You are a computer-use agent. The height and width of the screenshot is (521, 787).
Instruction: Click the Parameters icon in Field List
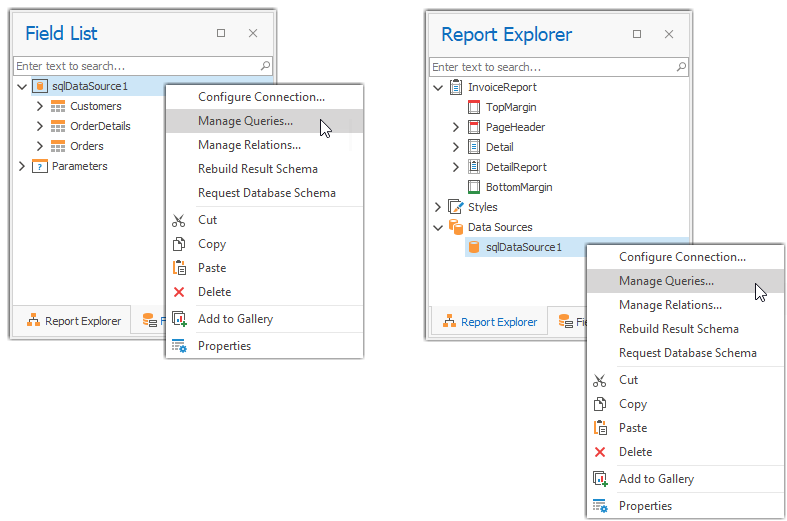pos(40,166)
